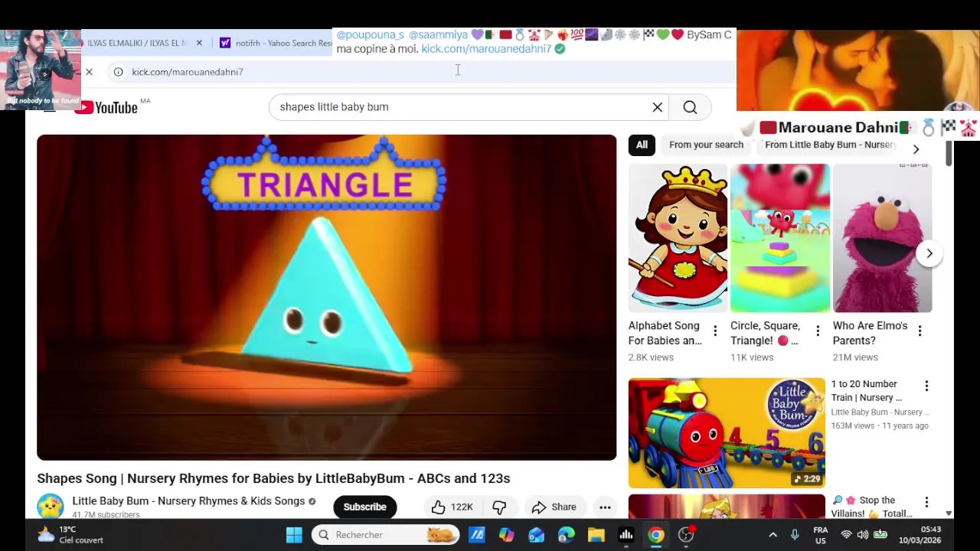Screen dimensions: 980x551
Task: Click the 21M views text
Action: tap(855, 357)
